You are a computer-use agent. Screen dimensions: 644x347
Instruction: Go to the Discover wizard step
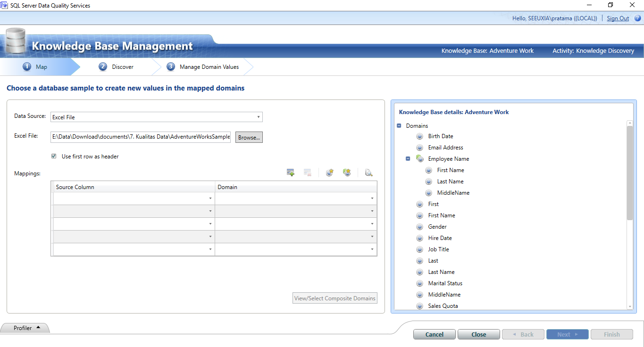pyautogui.click(x=117, y=67)
